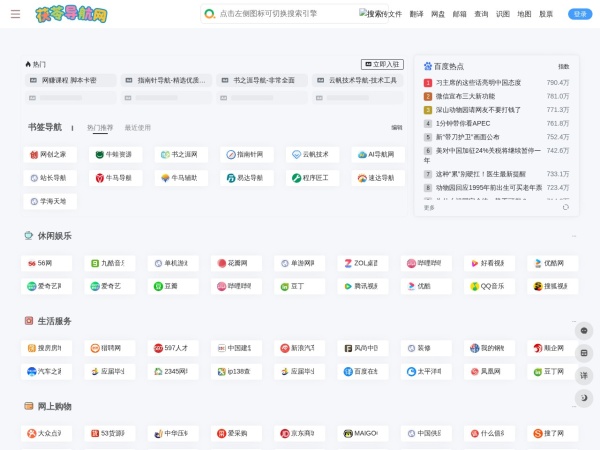Open the ZOL桌面 site link
Image resolution: width=600 pixels, height=450 pixels.
pyautogui.click(x=363, y=263)
